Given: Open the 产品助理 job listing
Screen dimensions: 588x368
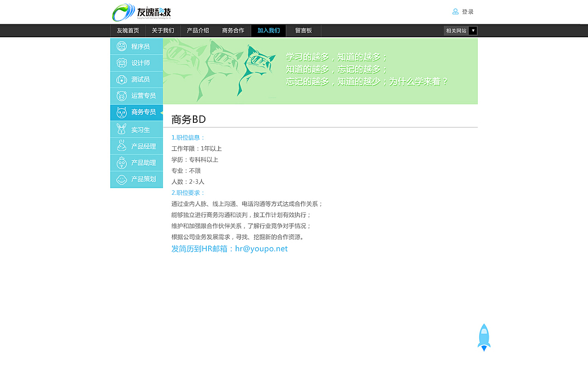Looking at the screenshot, I should [x=136, y=162].
